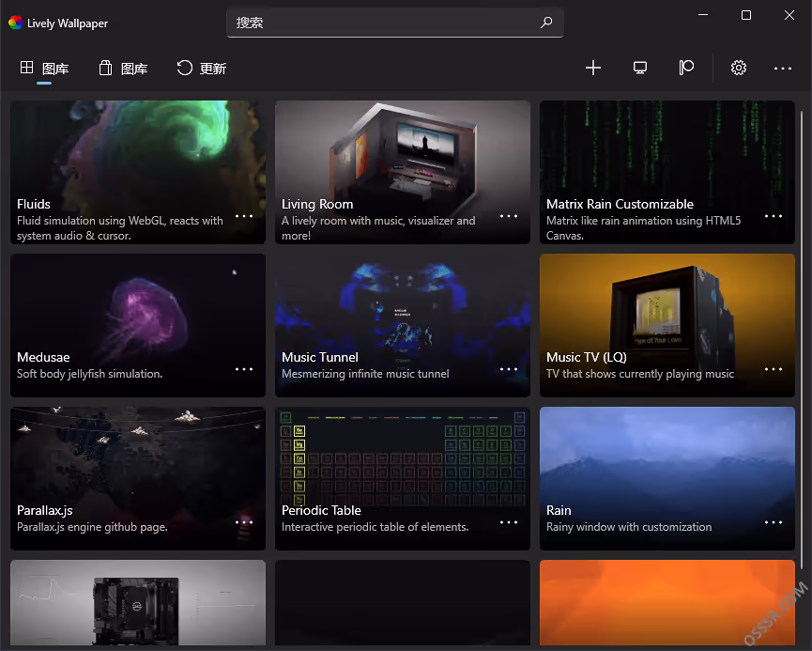Viewport: 812px width, 651px height.
Task: Open more options for Living Room wallpaper
Action: (509, 216)
